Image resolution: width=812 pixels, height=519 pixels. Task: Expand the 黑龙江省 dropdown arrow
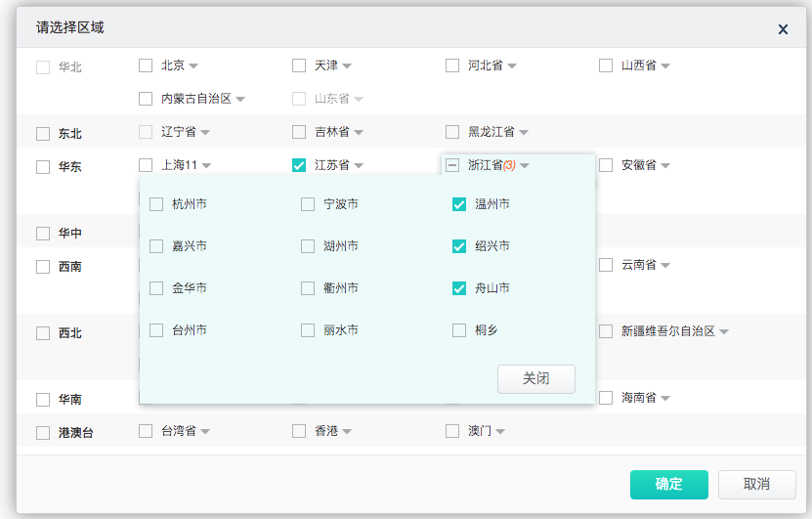524,133
